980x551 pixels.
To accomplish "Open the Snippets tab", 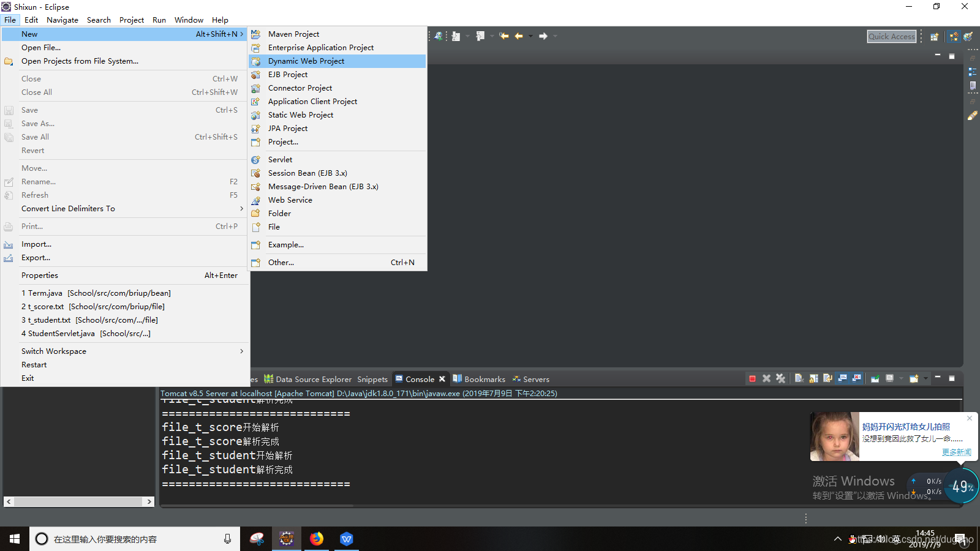I will (372, 379).
